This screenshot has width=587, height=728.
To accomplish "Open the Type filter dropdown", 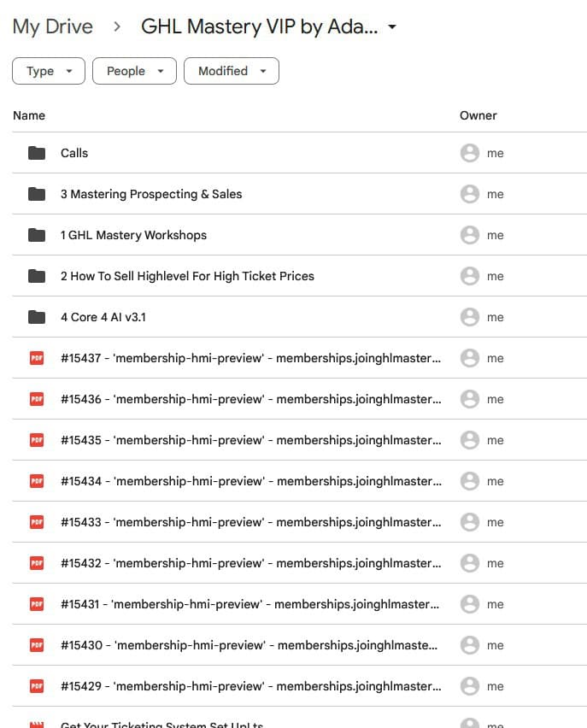I will [x=49, y=71].
